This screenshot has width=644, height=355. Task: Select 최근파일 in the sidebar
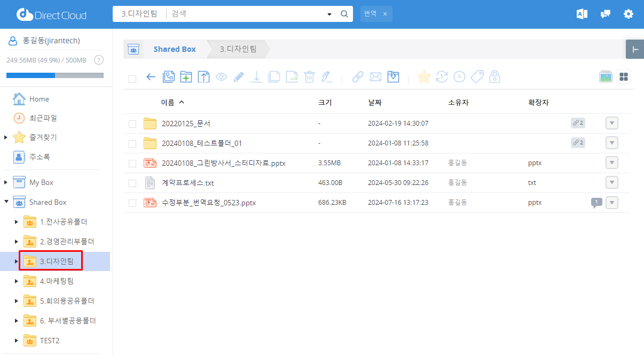(43, 118)
